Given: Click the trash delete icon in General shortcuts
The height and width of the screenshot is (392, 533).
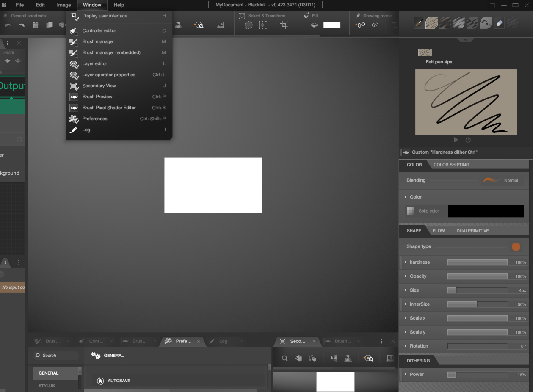Looking at the screenshot, I should pos(36,25).
